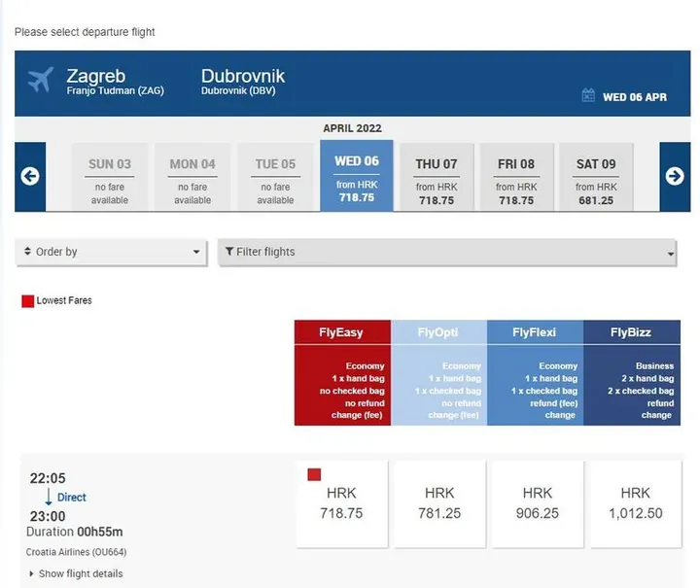Click the Croatia Airlines (OU664) text
Screen dimensions: 700x588
77,552
